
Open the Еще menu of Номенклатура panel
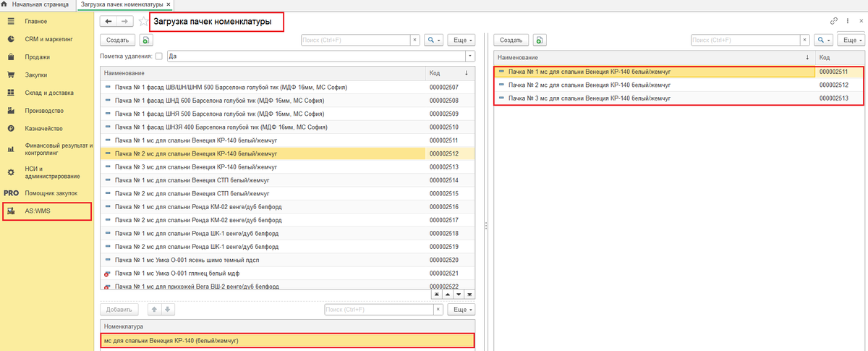click(x=461, y=310)
